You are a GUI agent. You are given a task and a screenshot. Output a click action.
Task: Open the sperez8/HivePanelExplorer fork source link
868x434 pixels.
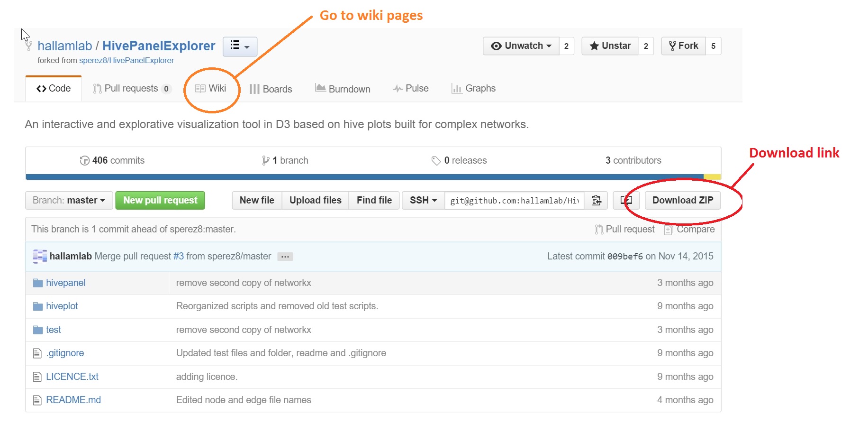click(x=127, y=60)
